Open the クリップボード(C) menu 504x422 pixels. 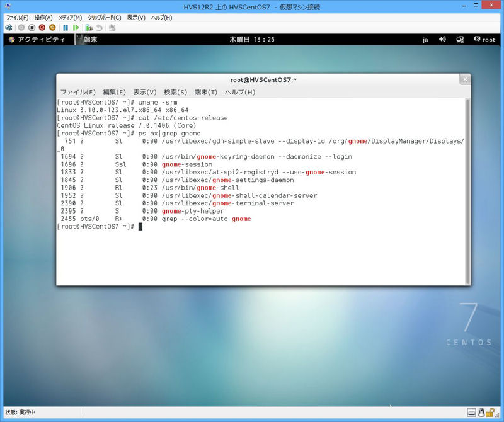[105, 18]
